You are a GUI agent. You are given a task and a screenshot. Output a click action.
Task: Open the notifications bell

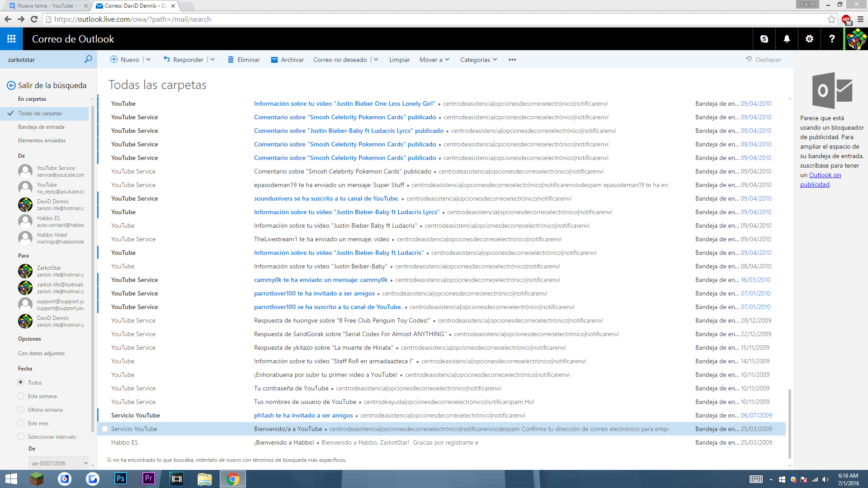787,39
